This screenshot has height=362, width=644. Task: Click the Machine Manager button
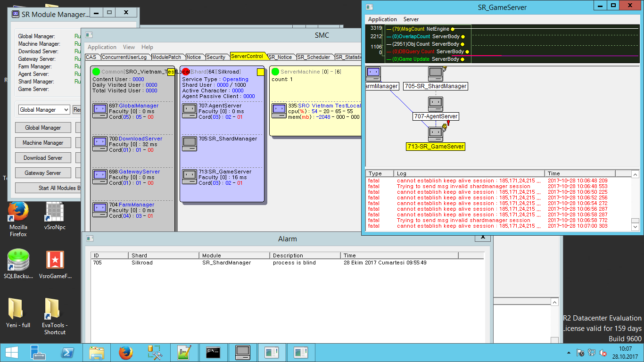click(43, 143)
